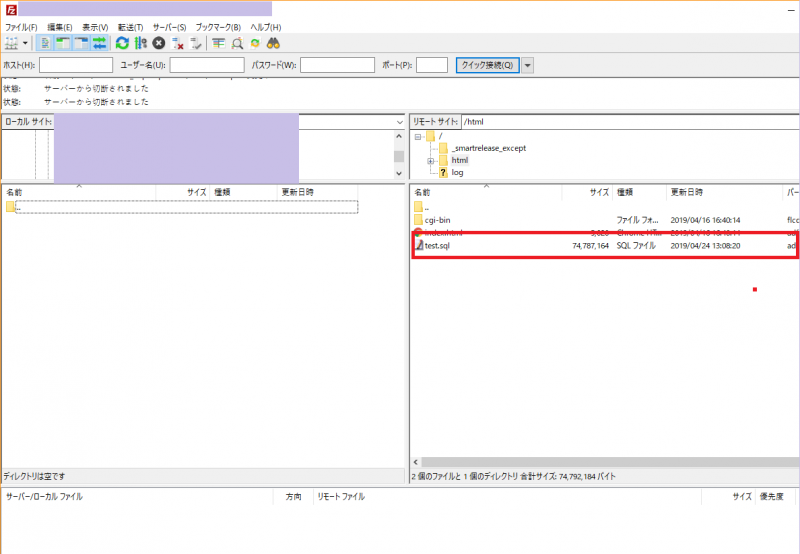Open the Site Manager icon

tap(12, 43)
